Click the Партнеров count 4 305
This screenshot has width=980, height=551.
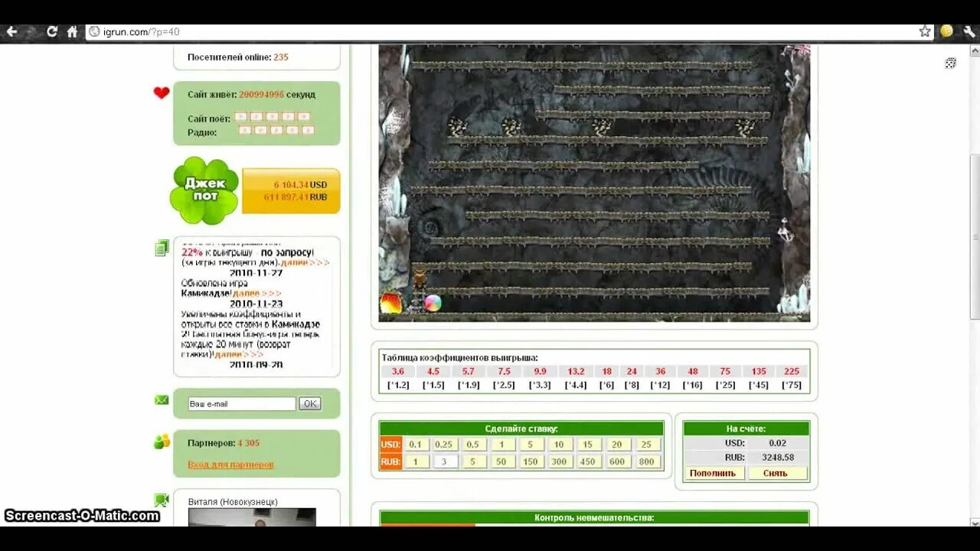248,443
